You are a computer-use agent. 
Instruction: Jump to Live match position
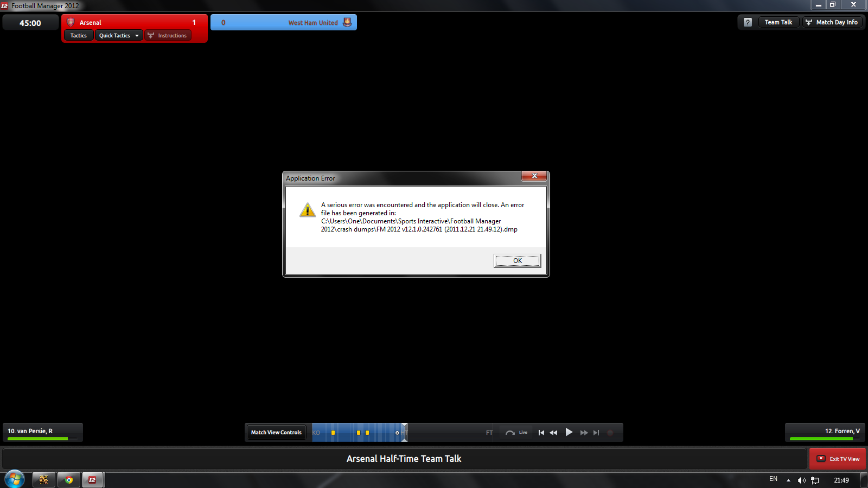click(516, 433)
